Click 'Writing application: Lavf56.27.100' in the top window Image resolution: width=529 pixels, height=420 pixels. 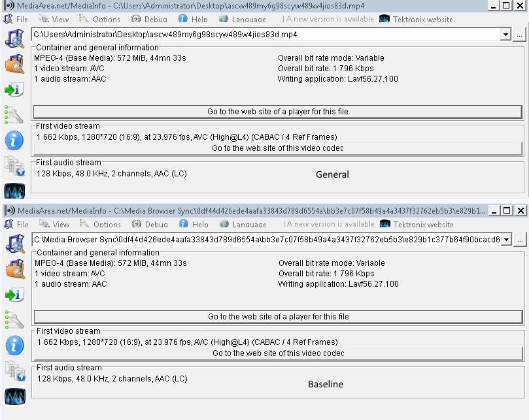tap(337, 79)
